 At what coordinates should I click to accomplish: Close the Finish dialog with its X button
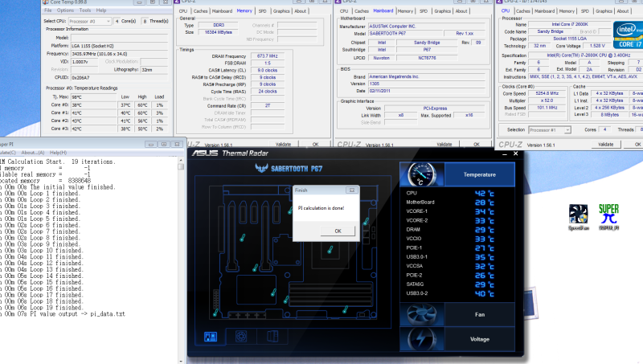[x=351, y=190]
